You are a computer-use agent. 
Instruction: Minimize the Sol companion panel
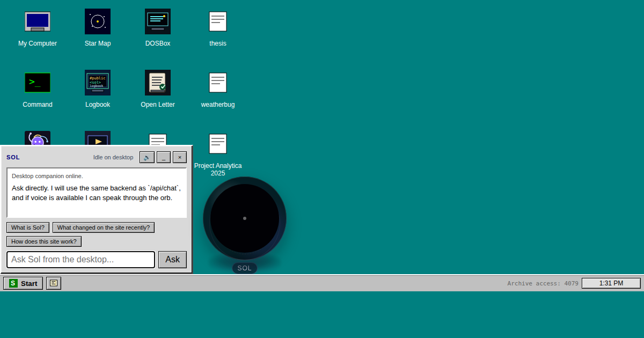164,157
